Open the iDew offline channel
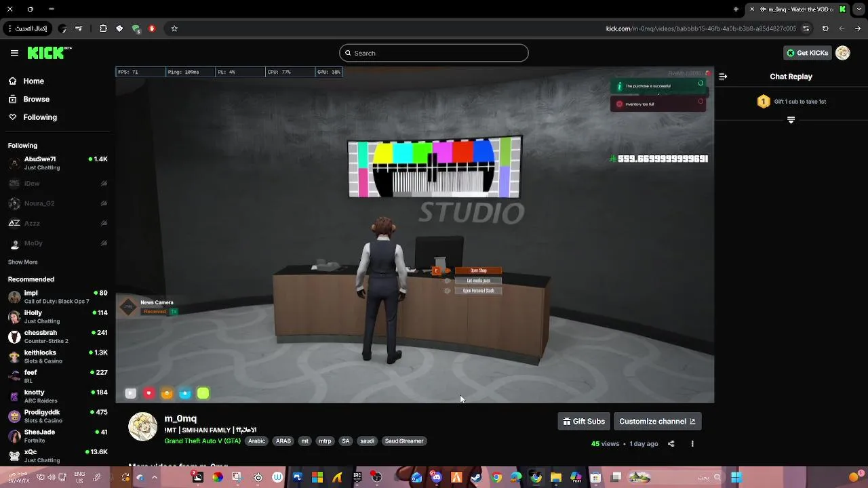868x488 pixels. click(x=58, y=184)
